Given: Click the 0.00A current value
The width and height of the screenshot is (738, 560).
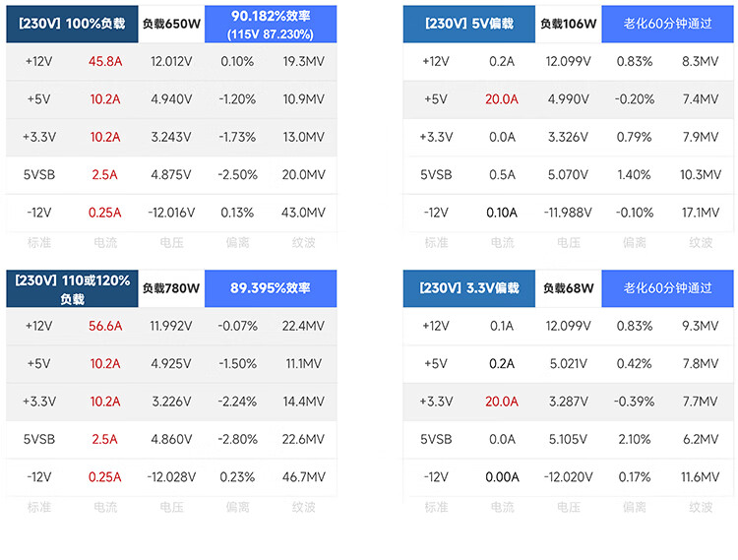Looking at the screenshot, I should point(502,477).
